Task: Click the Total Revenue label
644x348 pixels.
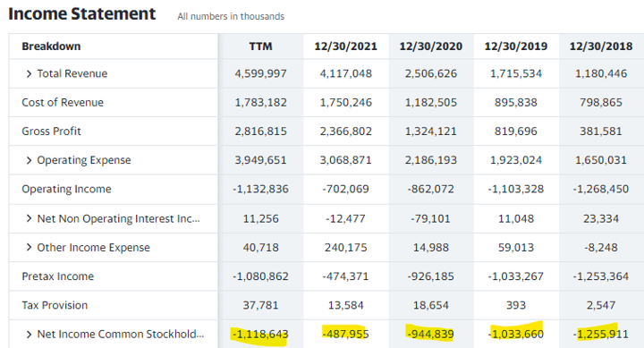Action: point(72,73)
